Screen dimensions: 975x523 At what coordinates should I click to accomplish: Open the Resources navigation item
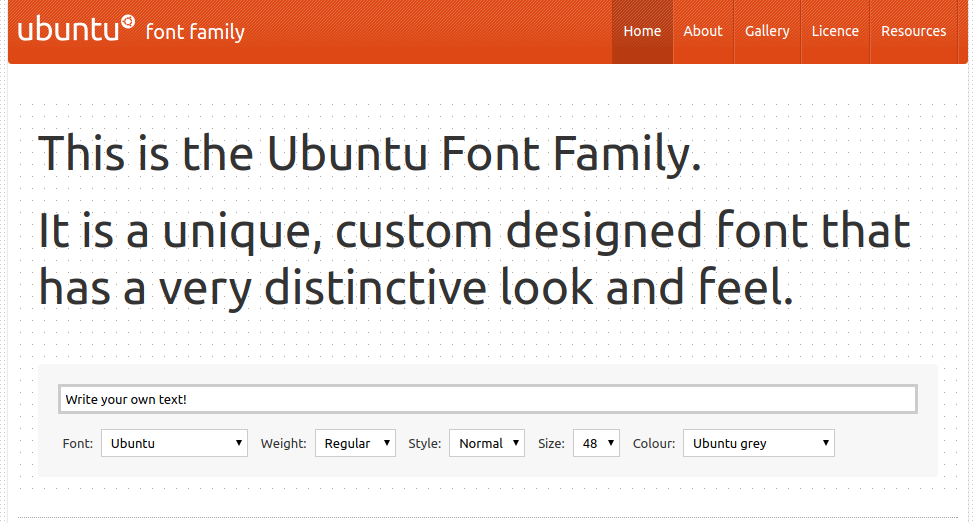913,31
